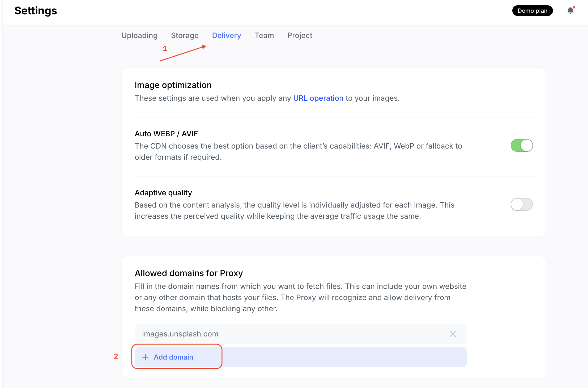The height and width of the screenshot is (388, 588).
Task: Switch to the Project tab
Action: coord(300,35)
